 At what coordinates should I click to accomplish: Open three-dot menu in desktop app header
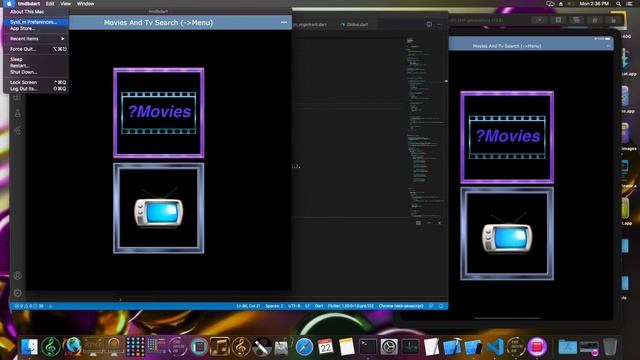coord(284,22)
